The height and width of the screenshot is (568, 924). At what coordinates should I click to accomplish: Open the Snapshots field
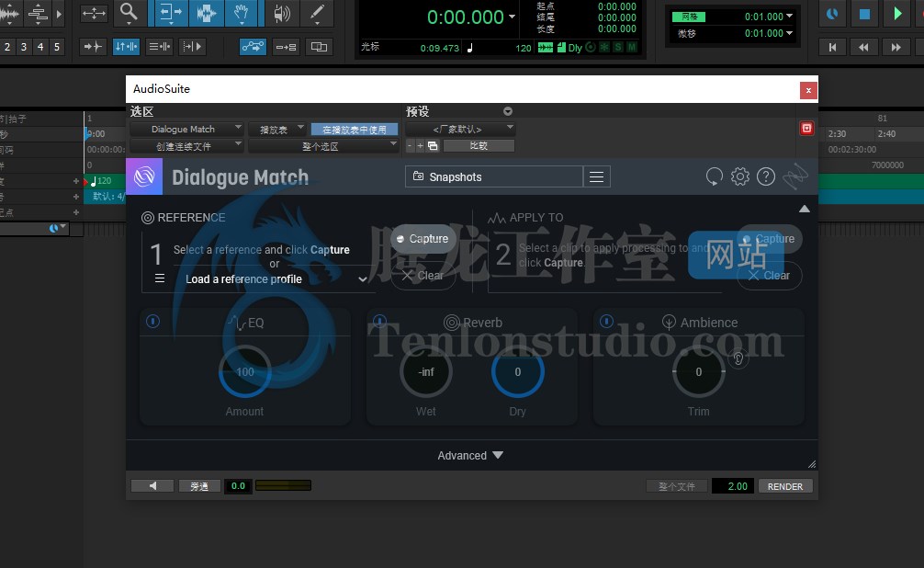tap(494, 176)
